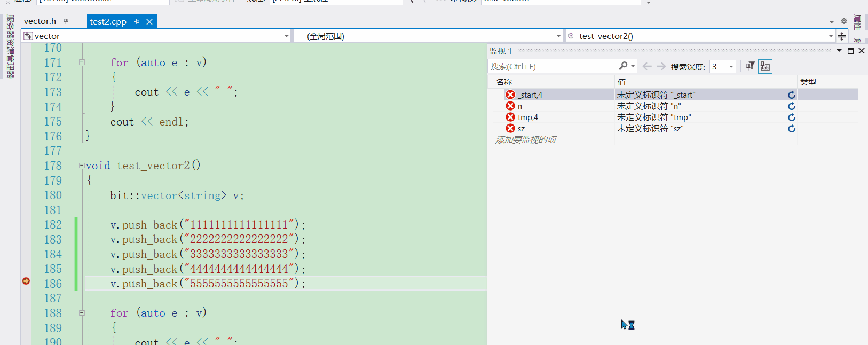The width and height of the screenshot is (868, 345).
Task: Click the error icon beside tmp,4
Action: coord(510,117)
